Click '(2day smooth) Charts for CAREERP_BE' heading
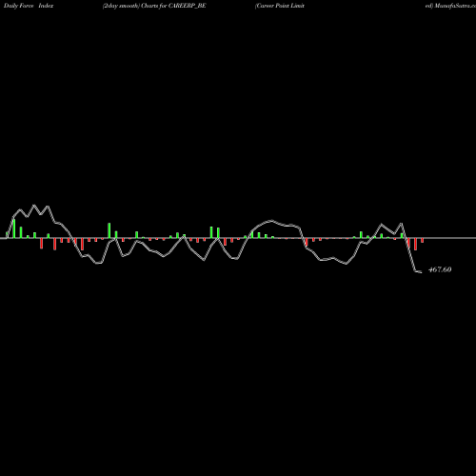476x476 pixels. [154, 6]
